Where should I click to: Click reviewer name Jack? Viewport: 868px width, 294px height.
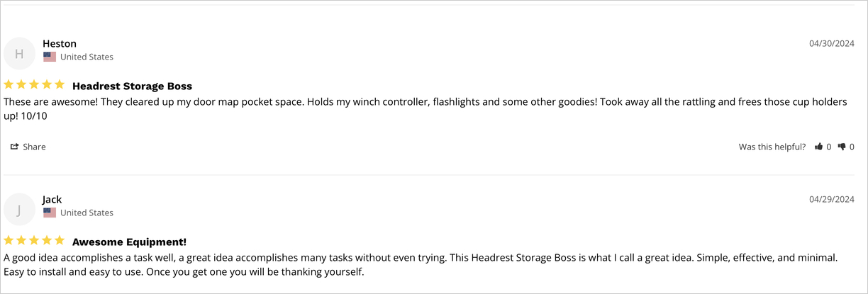coord(52,200)
